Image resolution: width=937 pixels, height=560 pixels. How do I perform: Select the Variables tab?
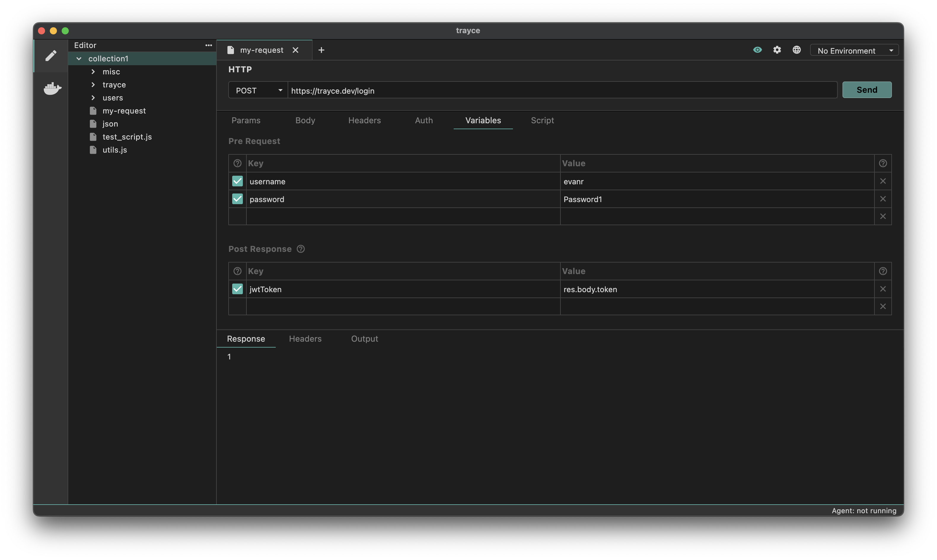tap(483, 120)
